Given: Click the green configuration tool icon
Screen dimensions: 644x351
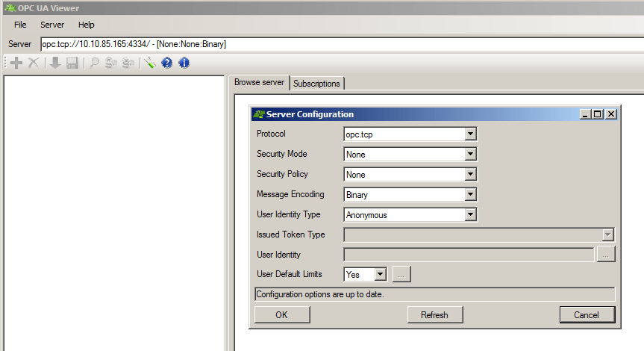Looking at the screenshot, I should point(150,63).
